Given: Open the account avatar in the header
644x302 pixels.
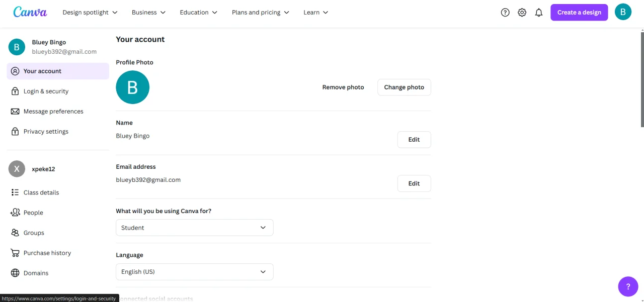Looking at the screenshot, I should click(623, 12).
